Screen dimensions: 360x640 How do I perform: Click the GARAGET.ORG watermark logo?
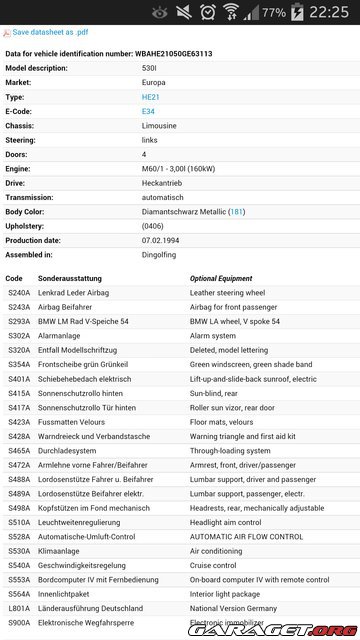pos(273,630)
